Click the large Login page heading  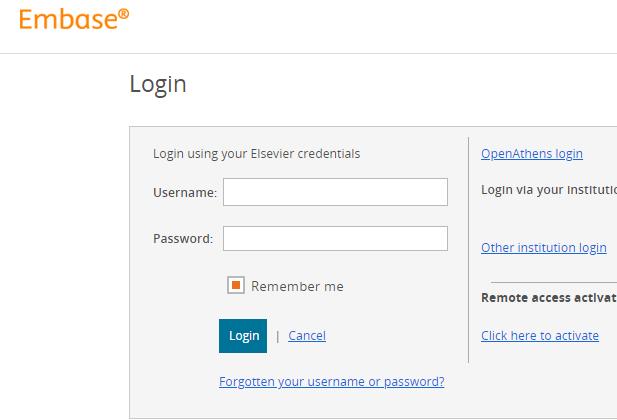pos(158,84)
